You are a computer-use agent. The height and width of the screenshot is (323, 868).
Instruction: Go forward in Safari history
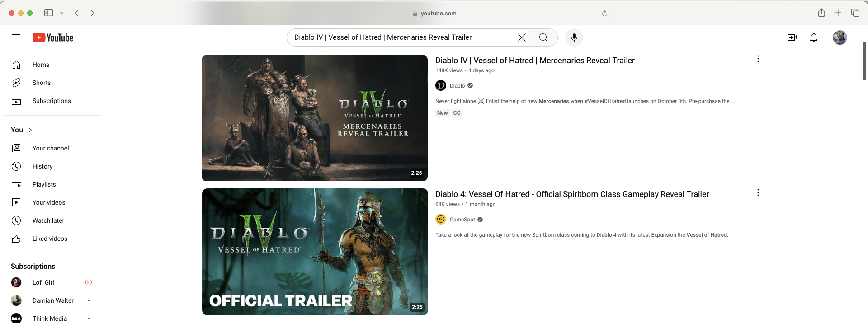pos(93,13)
